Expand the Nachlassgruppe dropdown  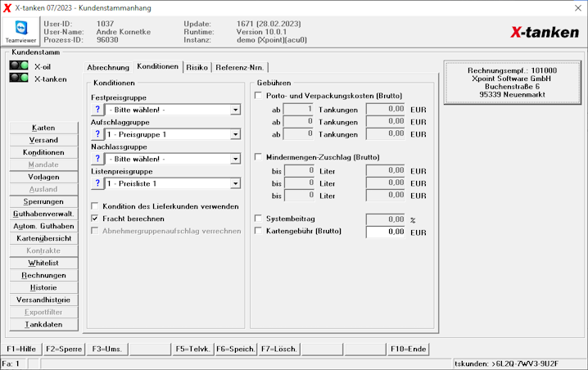235,159
